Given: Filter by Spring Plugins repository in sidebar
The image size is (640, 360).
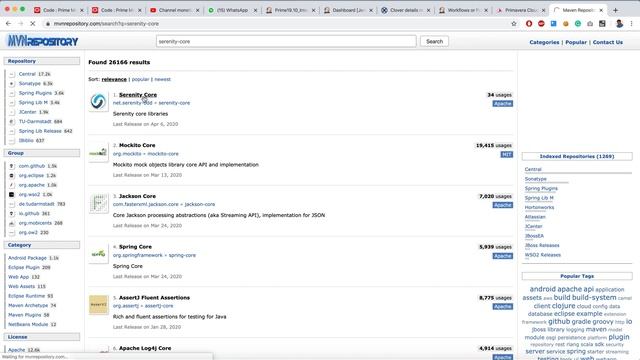Looking at the screenshot, I should point(35,93).
